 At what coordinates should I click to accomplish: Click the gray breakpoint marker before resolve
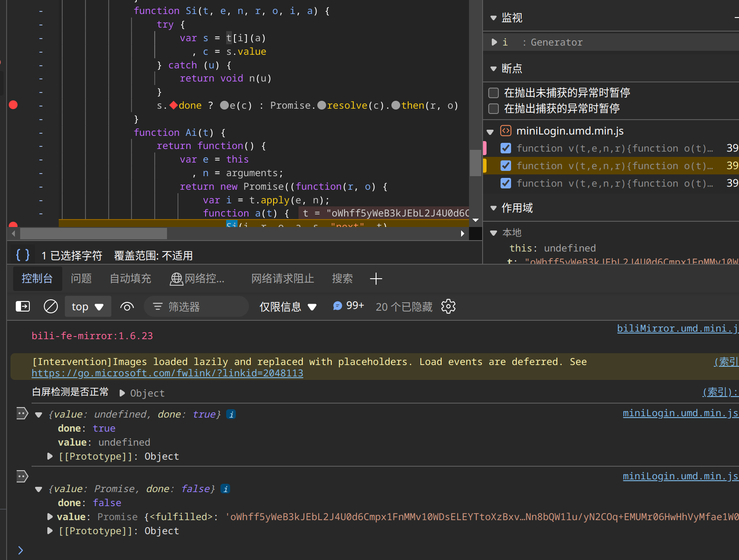pos(322,105)
